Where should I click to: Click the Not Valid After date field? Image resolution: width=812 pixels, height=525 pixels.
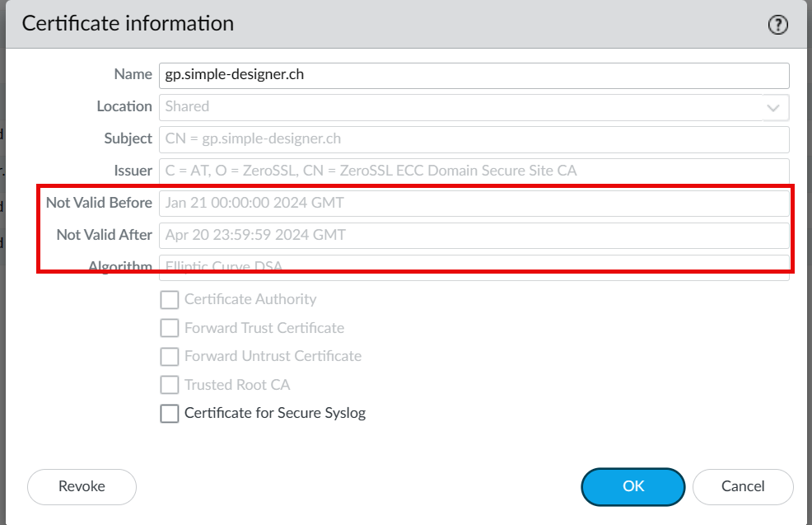coord(474,235)
